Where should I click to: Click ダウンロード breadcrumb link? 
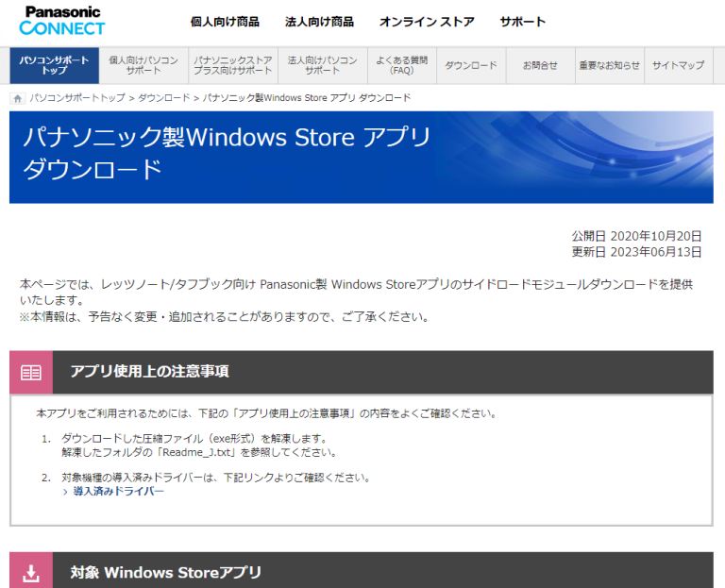pyautogui.click(x=163, y=98)
